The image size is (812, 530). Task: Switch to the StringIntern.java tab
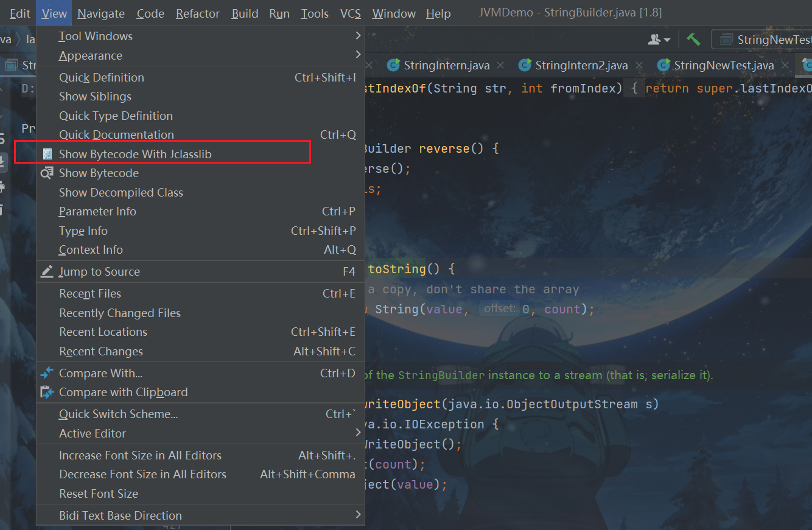tap(447, 65)
